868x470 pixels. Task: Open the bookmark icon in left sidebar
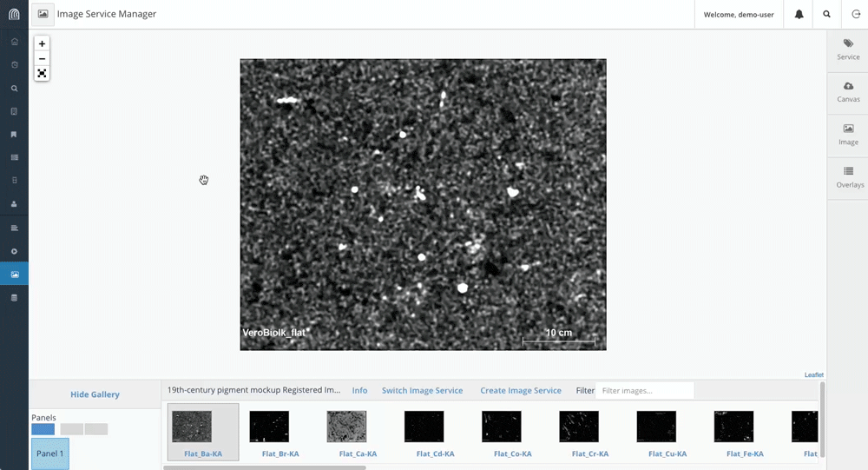[x=15, y=135]
